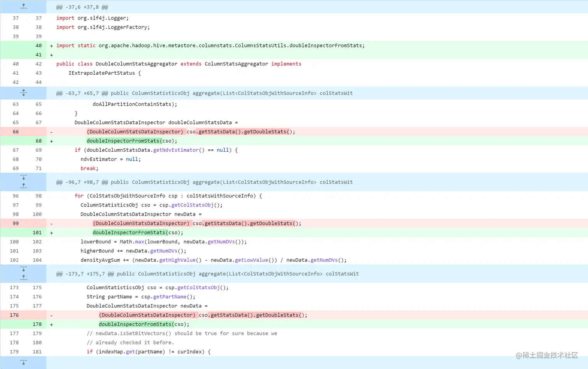Click added line 'import static org.apache.hadoop.hive...doubleInspectorFromStats'
This screenshot has height=369, width=588.
(x=210, y=45)
